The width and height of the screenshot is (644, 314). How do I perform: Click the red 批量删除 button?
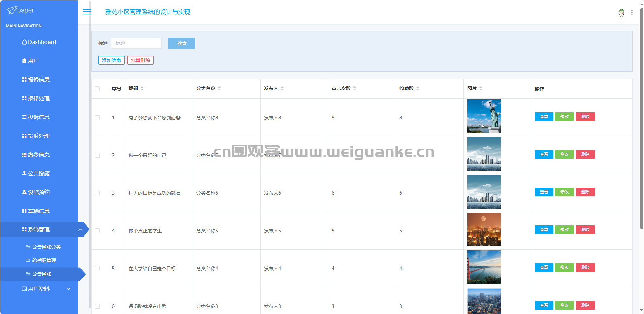click(140, 60)
